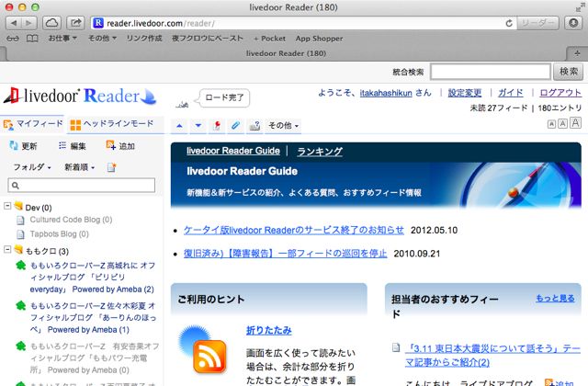Show bookmarks with the open book icon
The height and width of the screenshot is (386, 588).
click(x=32, y=39)
